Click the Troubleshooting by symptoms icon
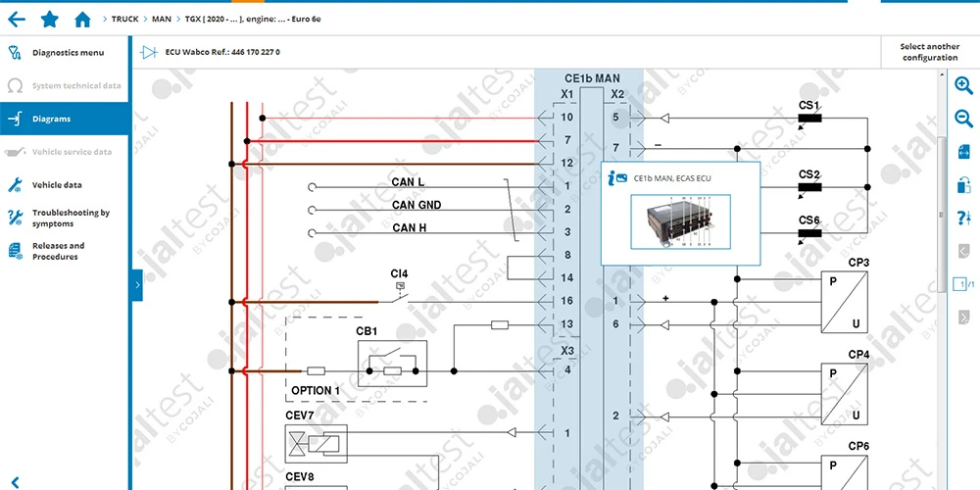This screenshot has width=980, height=490. pos(16,219)
